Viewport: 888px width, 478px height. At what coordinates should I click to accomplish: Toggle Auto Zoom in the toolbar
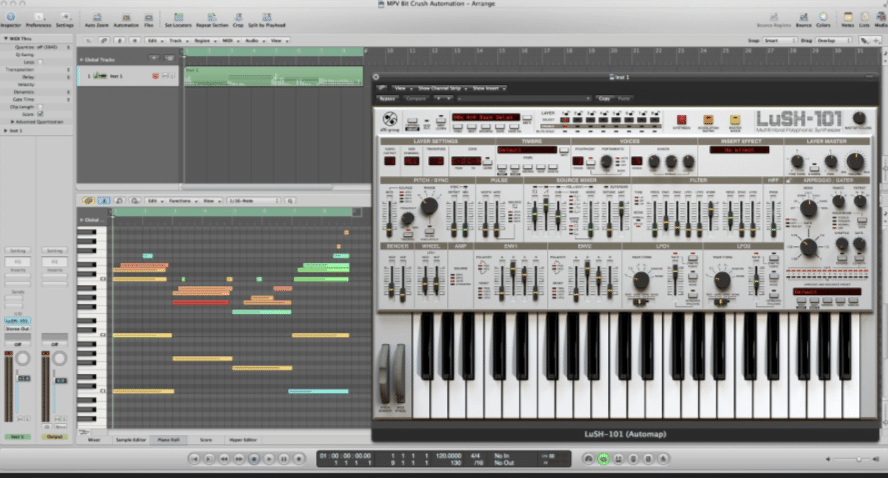tap(96, 19)
